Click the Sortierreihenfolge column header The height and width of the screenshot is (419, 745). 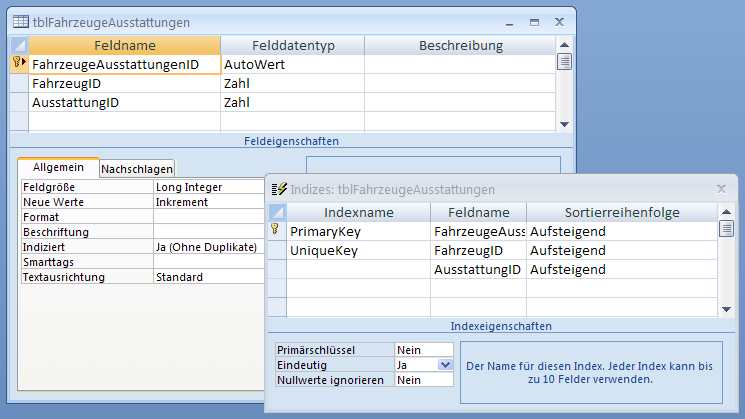tap(621, 212)
